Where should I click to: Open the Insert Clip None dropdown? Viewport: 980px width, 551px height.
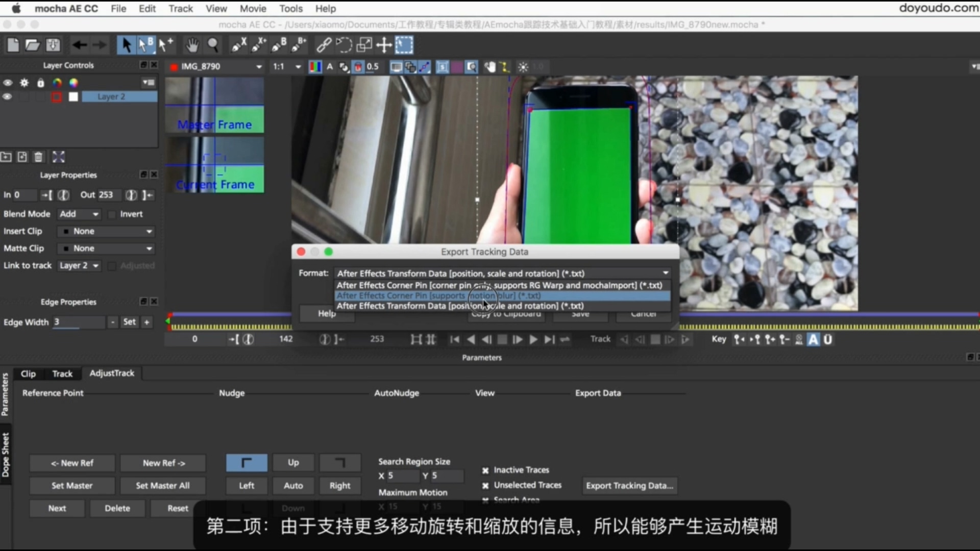[x=106, y=232]
